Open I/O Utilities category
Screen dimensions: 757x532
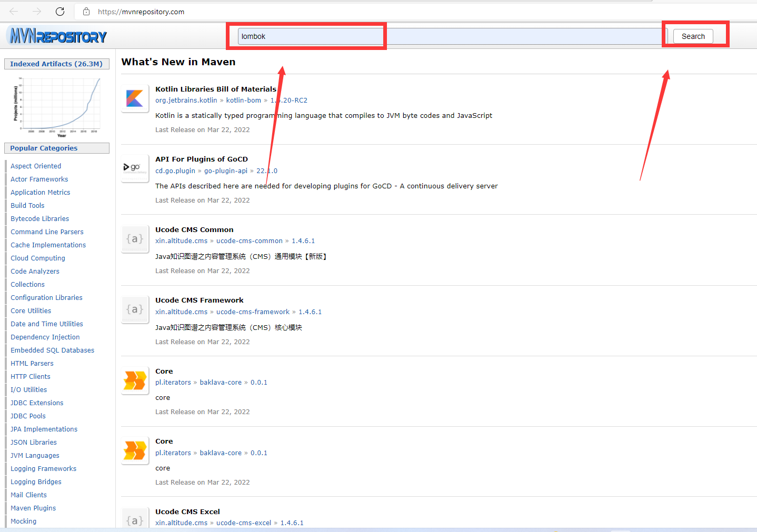coord(29,389)
